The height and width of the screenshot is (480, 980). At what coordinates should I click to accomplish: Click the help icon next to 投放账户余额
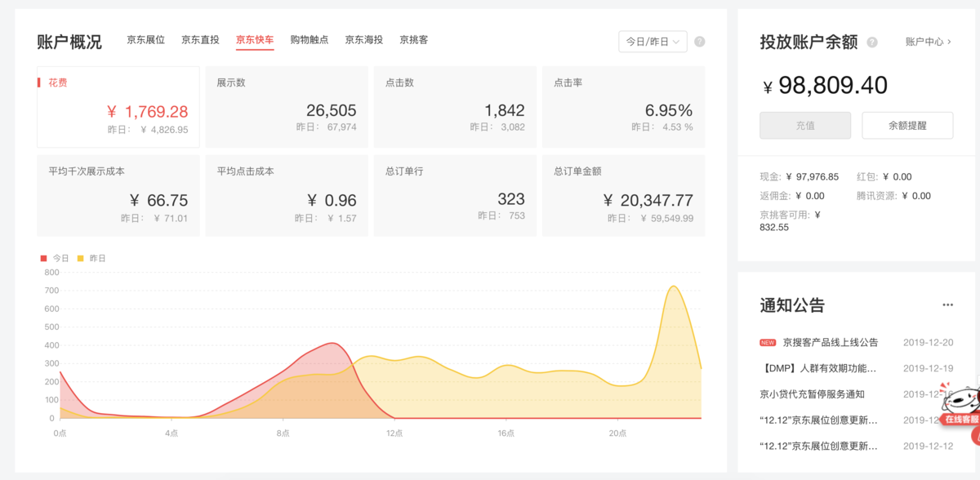(872, 42)
